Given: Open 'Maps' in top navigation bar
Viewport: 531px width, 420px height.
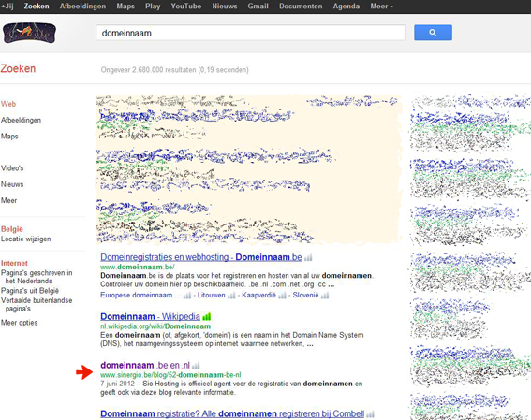Looking at the screenshot, I should click(125, 7).
